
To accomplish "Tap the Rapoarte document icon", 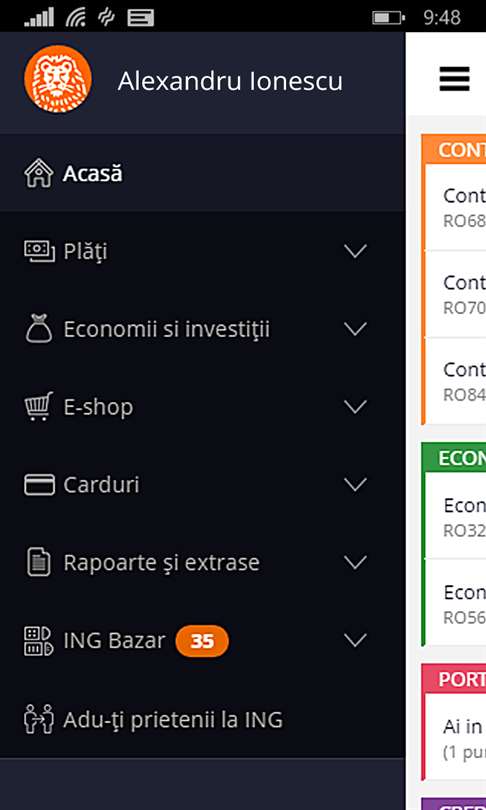I will pyautogui.click(x=39, y=562).
